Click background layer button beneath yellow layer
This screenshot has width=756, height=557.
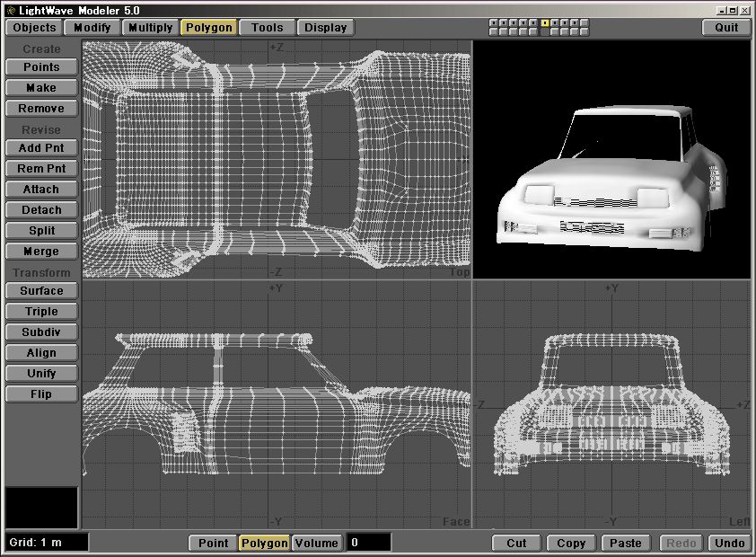coord(545,31)
